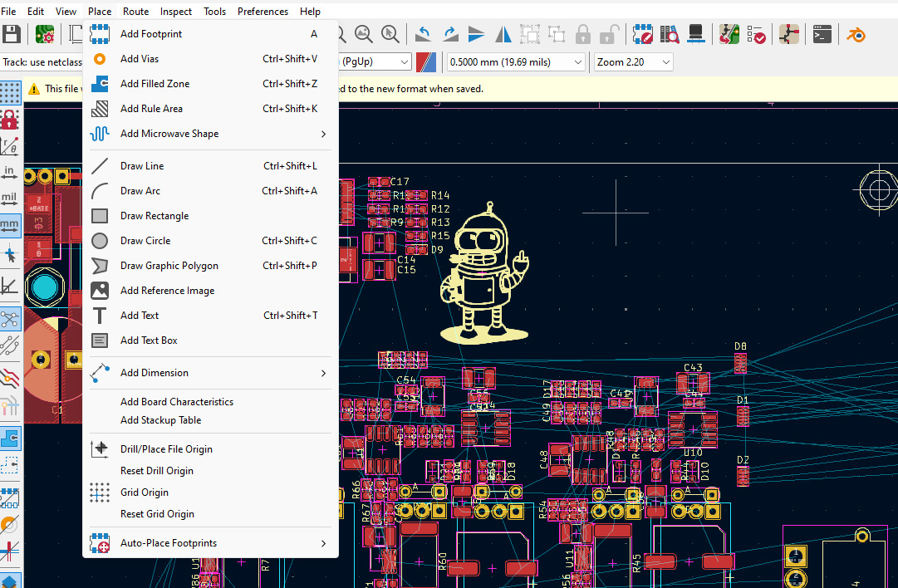Click the Zoom to Objects icon
Viewport: 898px width, 588px height.
(x=363, y=34)
